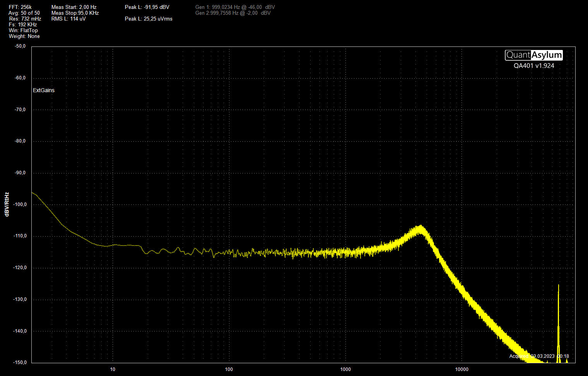Click the 'ExtGains' label on the plot

point(44,90)
